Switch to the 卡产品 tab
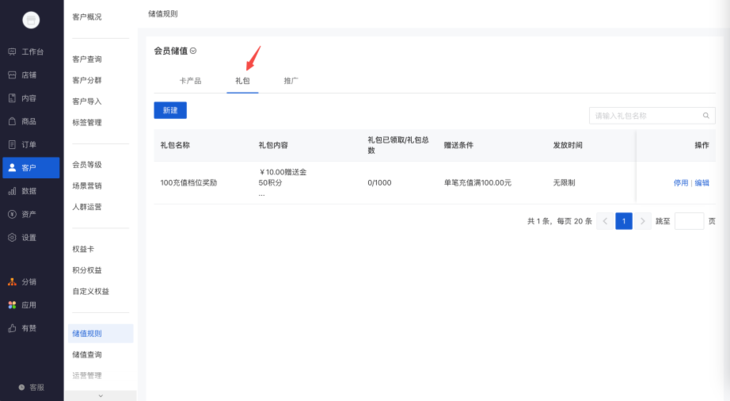The width and height of the screenshot is (730, 401). (x=190, y=80)
